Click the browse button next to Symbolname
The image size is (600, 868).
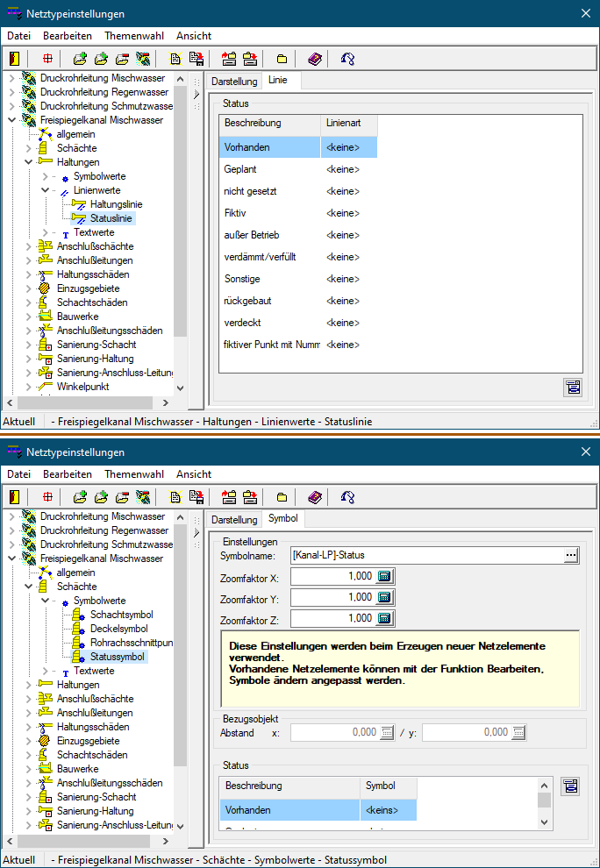point(571,555)
